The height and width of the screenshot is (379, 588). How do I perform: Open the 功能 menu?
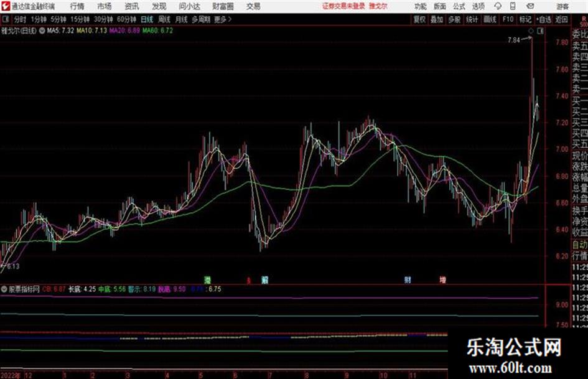pos(421,6)
